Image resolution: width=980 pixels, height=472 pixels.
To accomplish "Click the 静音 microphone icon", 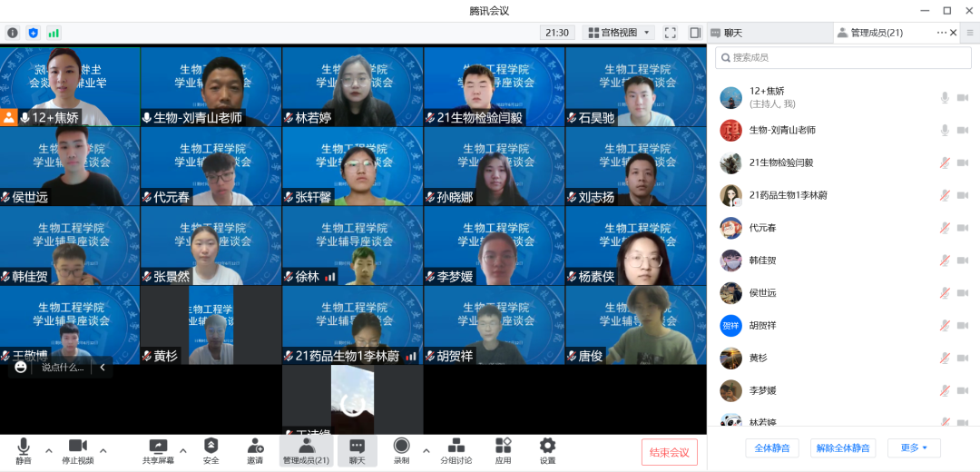I will [24, 446].
